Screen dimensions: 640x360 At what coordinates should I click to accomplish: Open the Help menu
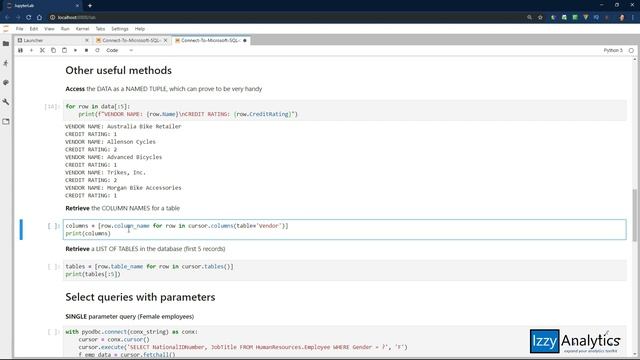(x=140, y=29)
